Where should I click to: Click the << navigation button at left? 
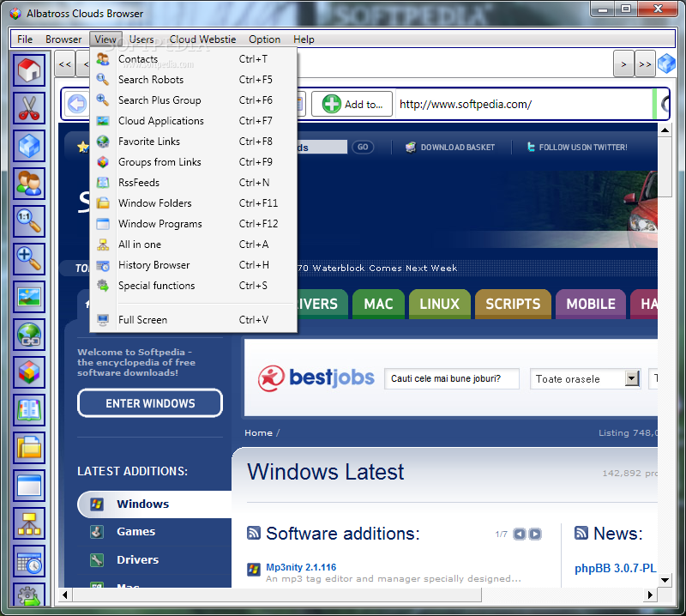(65, 64)
